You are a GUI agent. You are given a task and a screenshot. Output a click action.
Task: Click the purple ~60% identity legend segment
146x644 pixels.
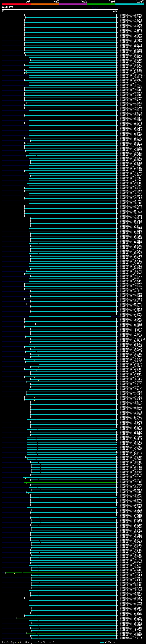tap(73, 4)
